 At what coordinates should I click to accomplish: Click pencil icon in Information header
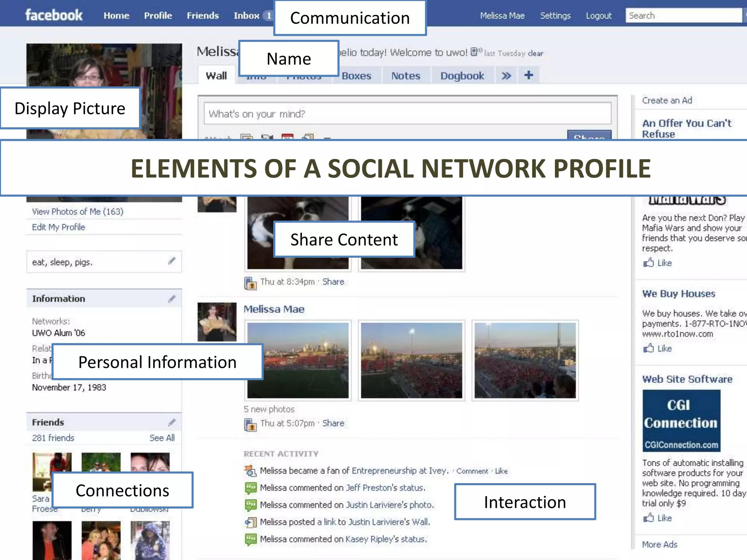point(172,299)
